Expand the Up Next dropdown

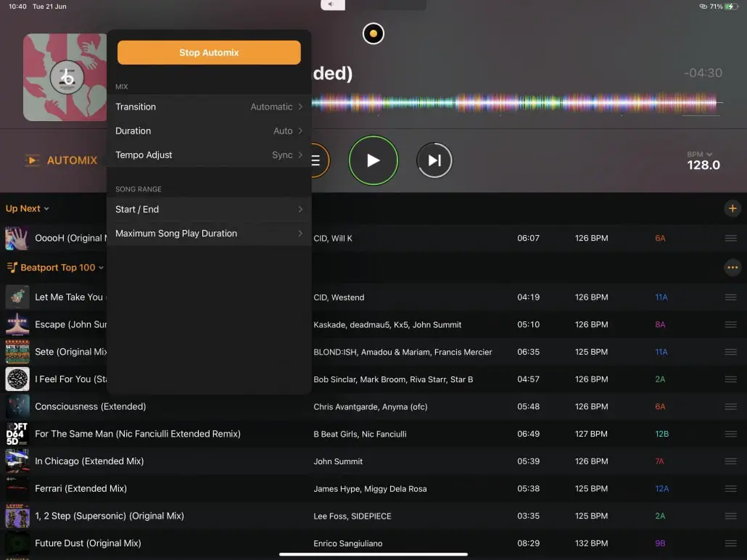coord(27,208)
